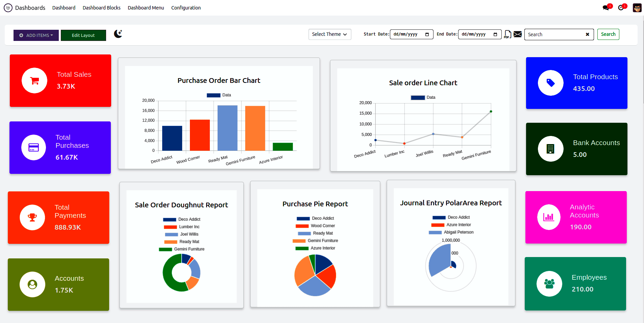This screenshot has width=644, height=323.
Task: Click the tag icon on Total Products
Action: pyautogui.click(x=551, y=83)
